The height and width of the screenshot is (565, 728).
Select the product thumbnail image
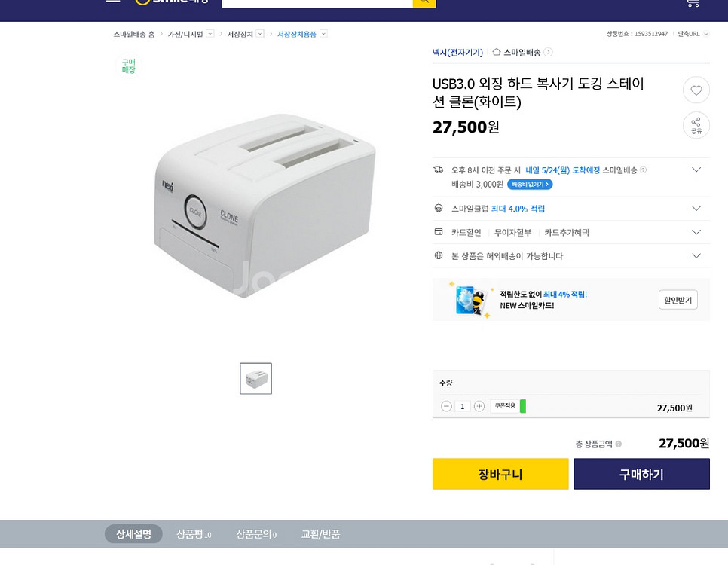click(x=255, y=378)
